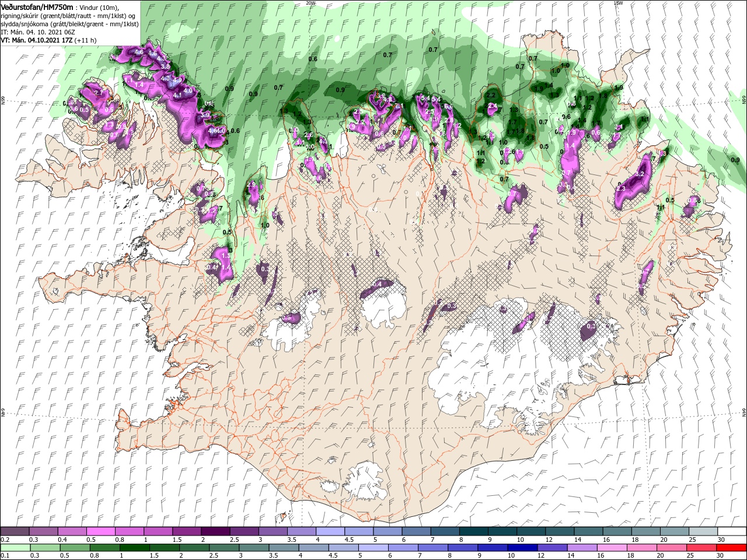Click the 0.1 label under the rain scale
Screen dimensions: 747x560
point(5,556)
